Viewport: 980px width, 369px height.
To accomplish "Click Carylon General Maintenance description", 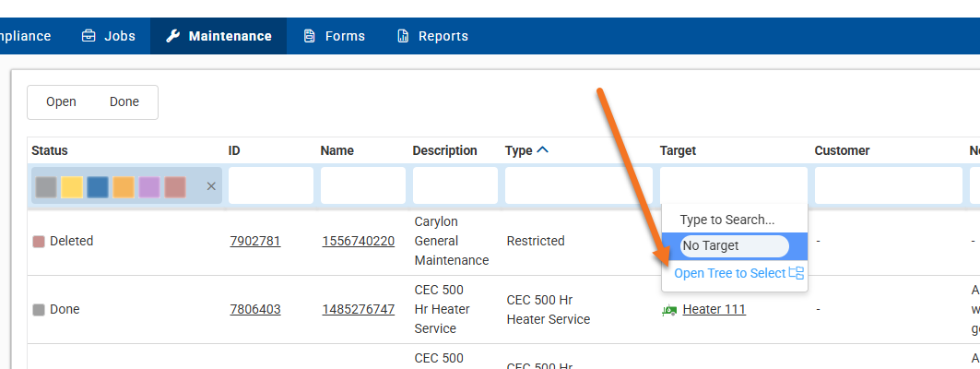I will tap(452, 241).
